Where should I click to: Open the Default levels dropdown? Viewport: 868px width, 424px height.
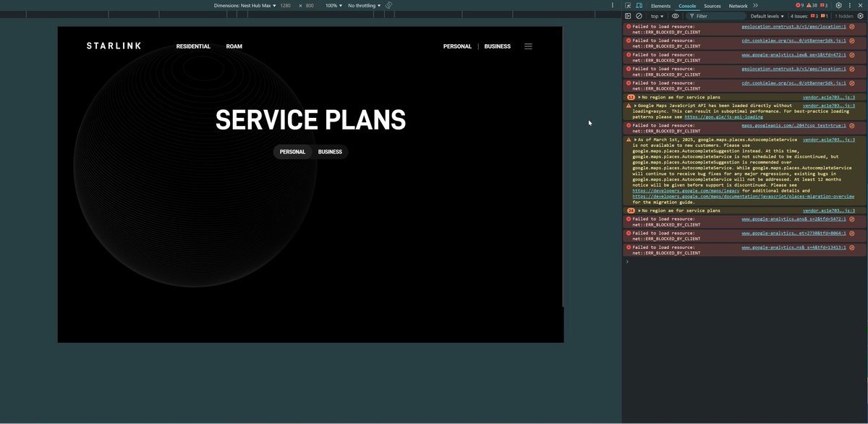pos(767,16)
